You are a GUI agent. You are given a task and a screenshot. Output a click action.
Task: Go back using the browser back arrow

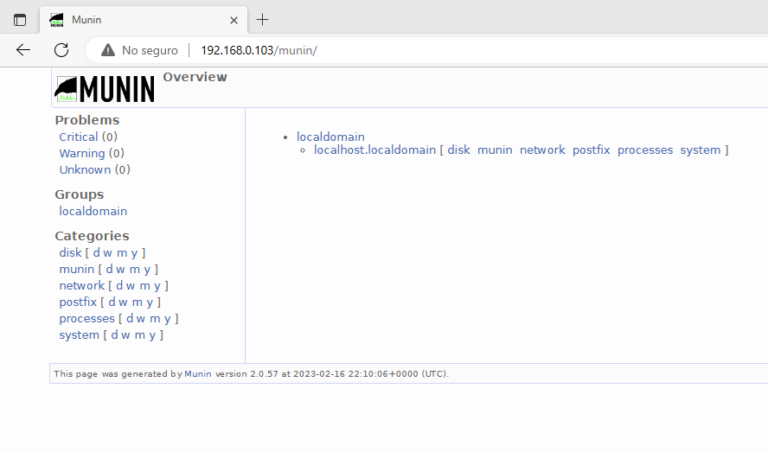(x=24, y=50)
